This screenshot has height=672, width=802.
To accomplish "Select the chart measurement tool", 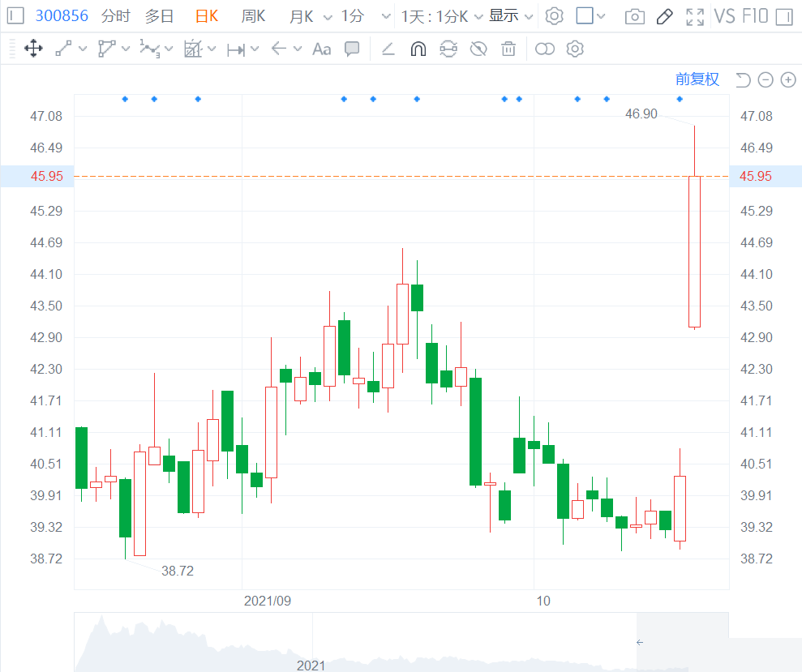I will click(193, 49).
